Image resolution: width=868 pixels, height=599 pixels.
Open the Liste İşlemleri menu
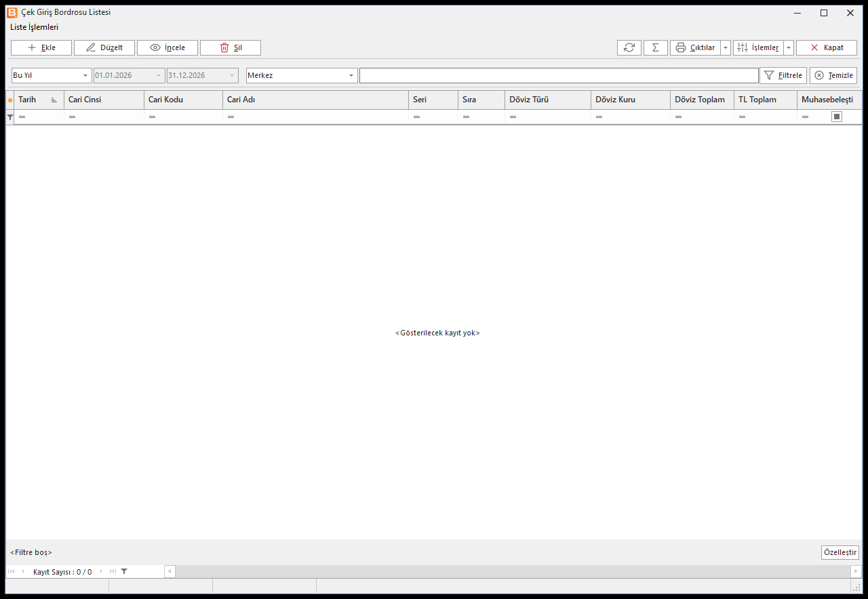point(35,27)
